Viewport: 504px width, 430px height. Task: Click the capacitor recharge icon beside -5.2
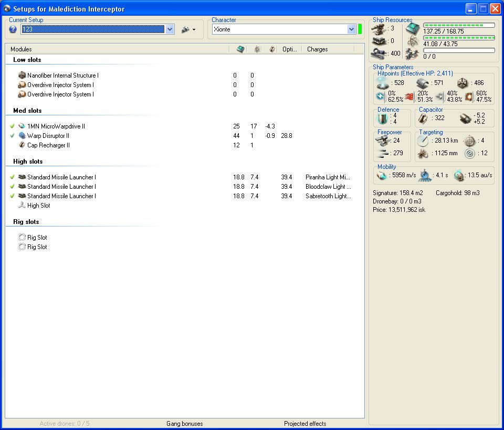tap(465, 119)
